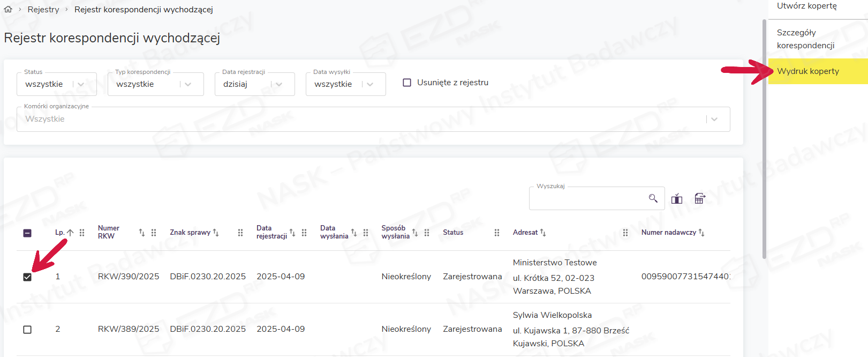Open the Data rejestracji dropdown
868x357 pixels.
pyautogui.click(x=278, y=84)
